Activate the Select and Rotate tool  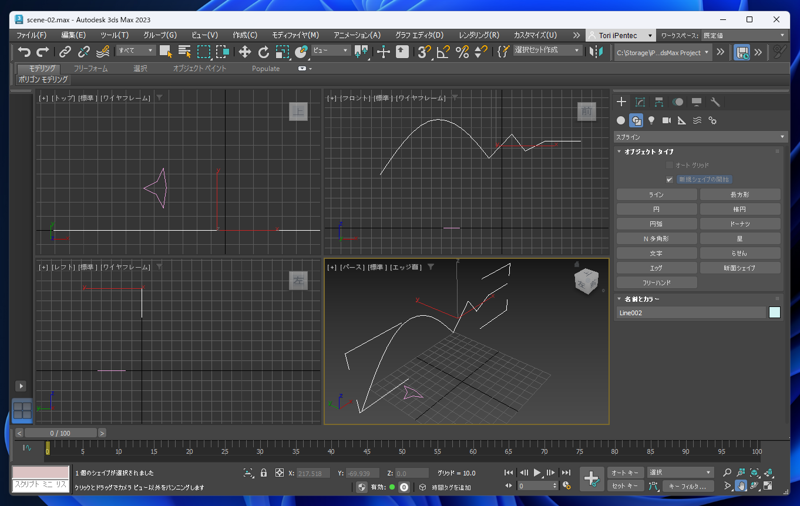tap(263, 52)
